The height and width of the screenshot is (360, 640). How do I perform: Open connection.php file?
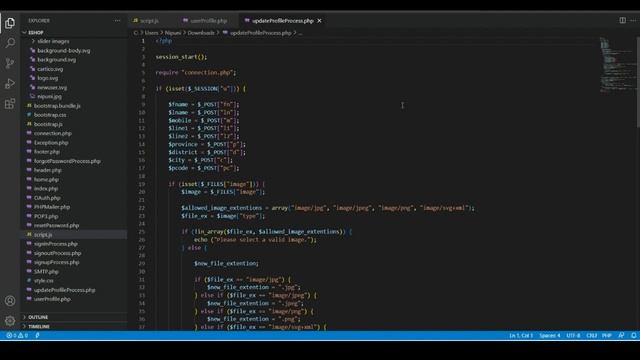pos(53,133)
